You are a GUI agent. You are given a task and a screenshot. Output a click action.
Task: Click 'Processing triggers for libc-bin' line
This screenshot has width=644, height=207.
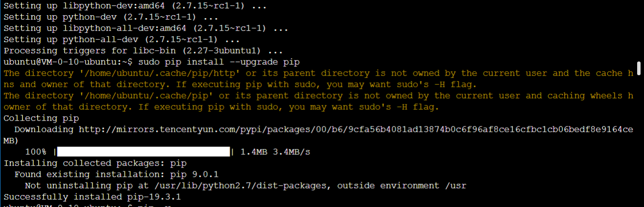tap(143, 51)
